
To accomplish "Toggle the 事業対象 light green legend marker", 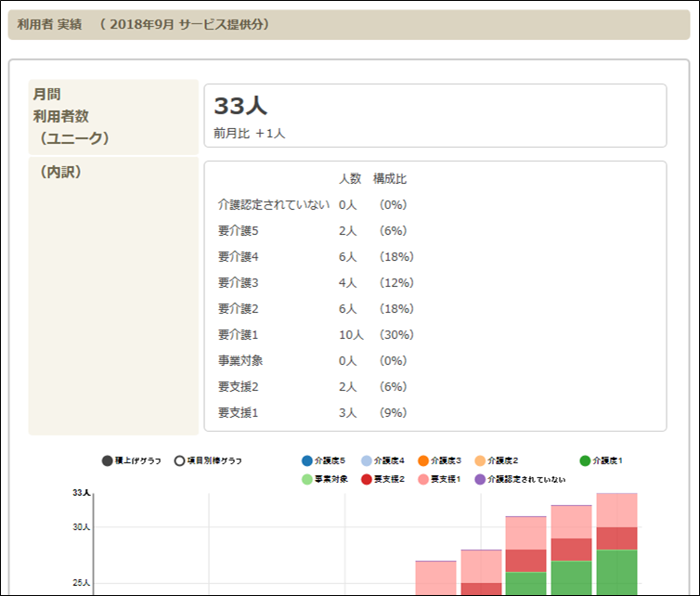I will (307, 479).
